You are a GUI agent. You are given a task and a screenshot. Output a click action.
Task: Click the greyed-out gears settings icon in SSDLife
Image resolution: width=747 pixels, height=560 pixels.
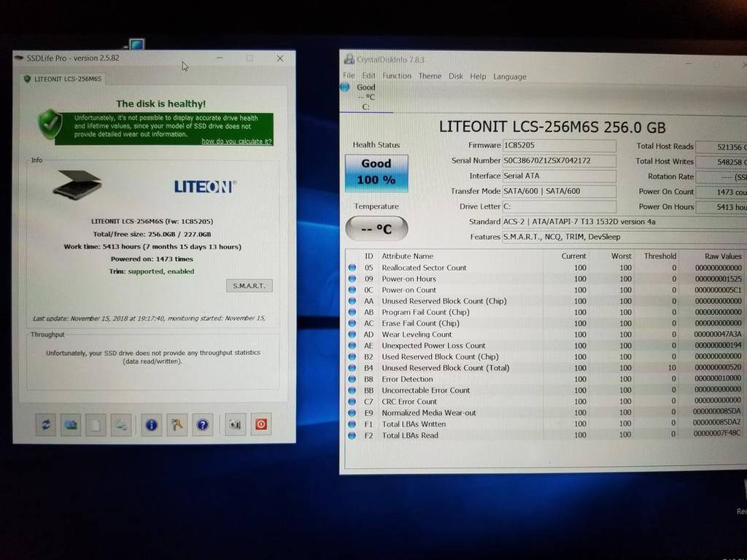pyautogui.click(x=121, y=425)
